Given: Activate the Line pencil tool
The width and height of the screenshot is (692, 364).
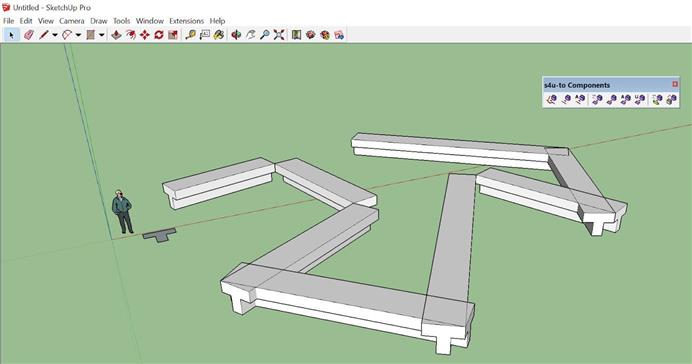Looking at the screenshot, I should pos(44,35).
